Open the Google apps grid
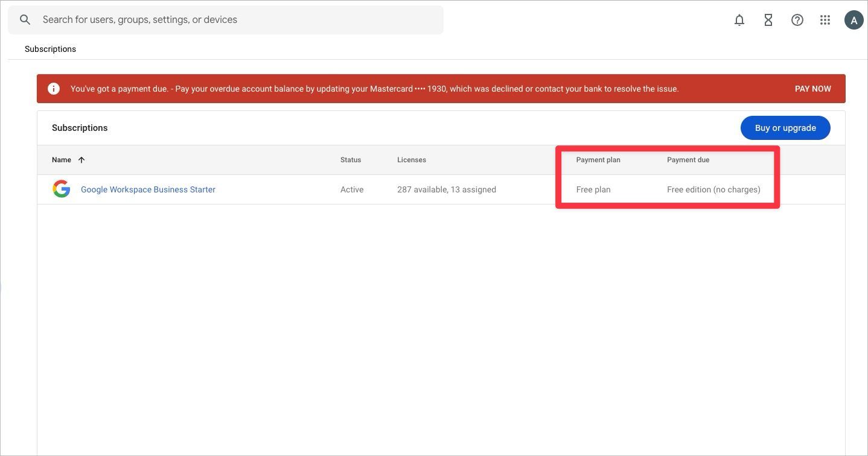 point(825,20)
